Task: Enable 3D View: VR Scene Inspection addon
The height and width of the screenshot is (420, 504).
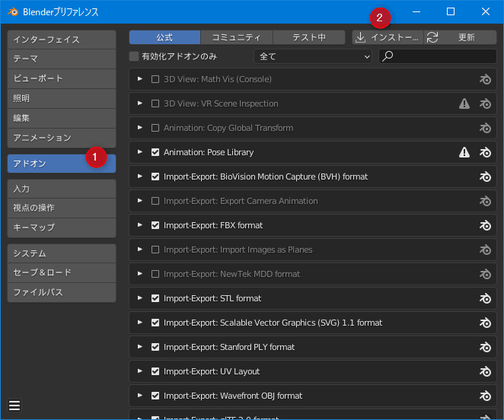Action: click(x=155, y=103)
